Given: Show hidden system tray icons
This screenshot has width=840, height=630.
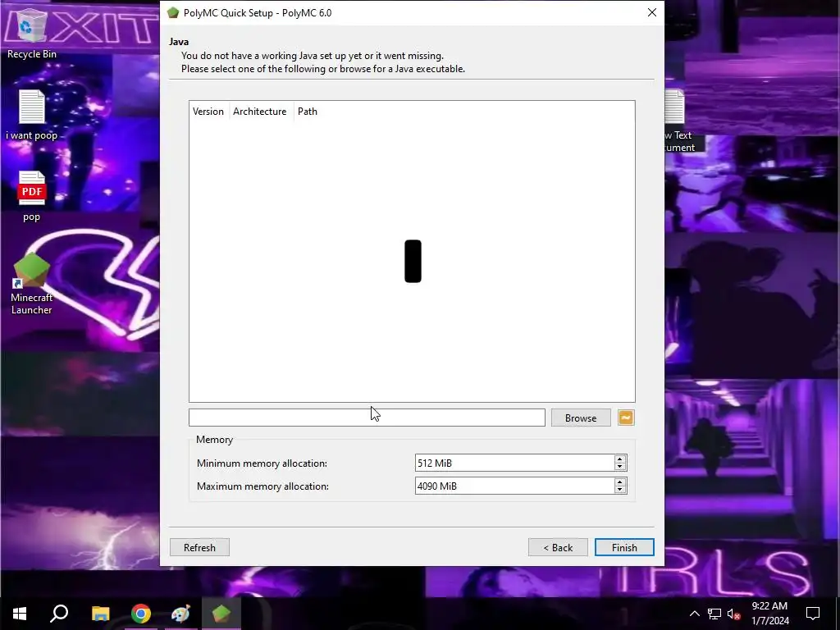Looking at the screenshot, I should [x=694, y=614].
